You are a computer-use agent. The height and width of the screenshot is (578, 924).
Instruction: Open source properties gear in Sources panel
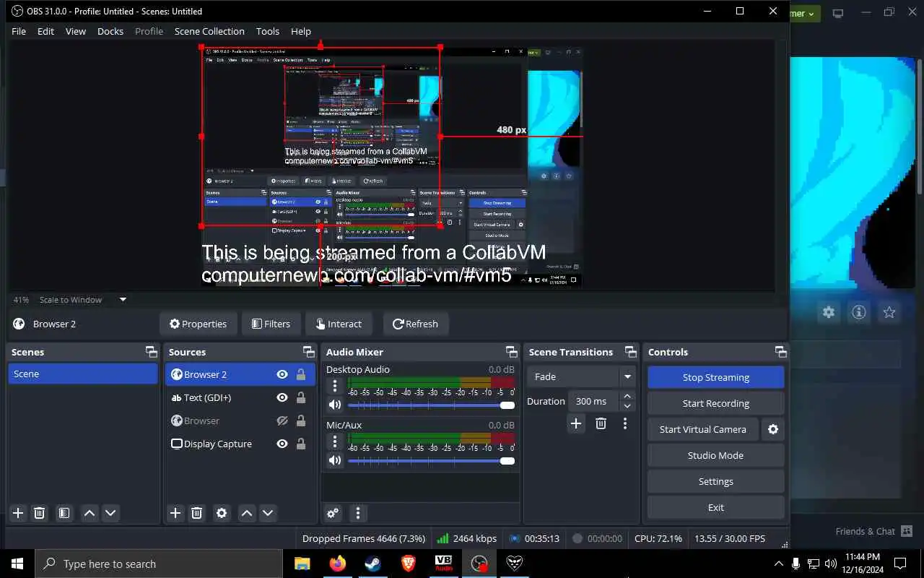click(x=222, y=513)
